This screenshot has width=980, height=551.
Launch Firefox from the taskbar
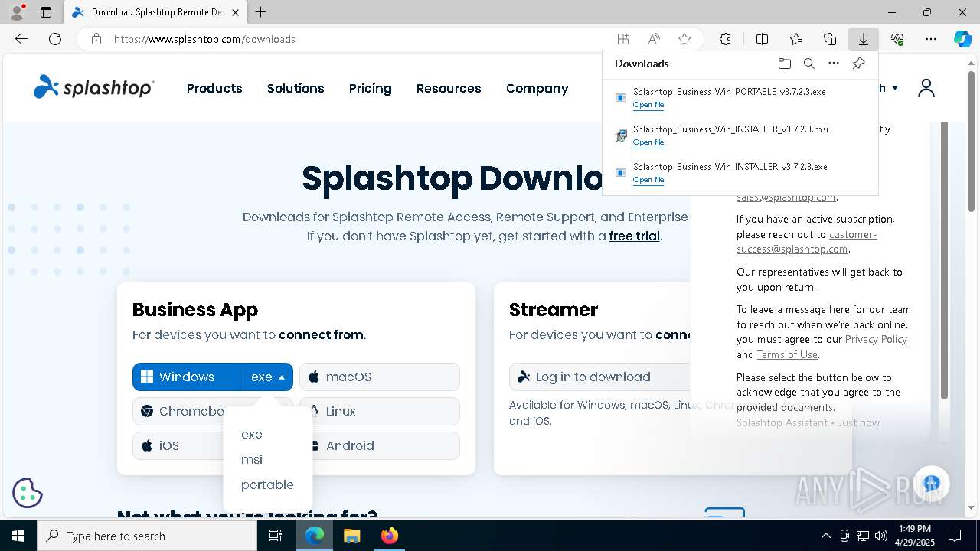coord(389,536)
